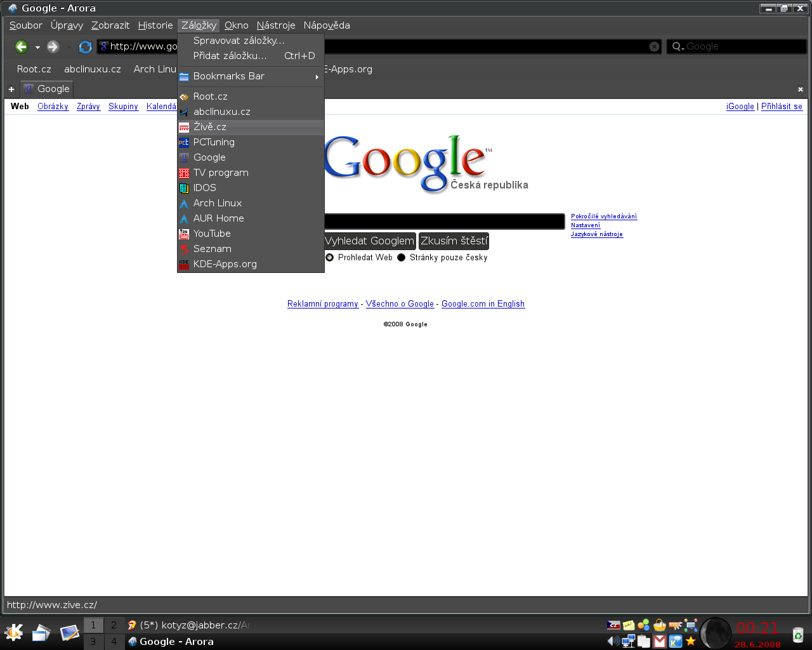
Task: Expand the Bookmarks Bar submenu
Action: (251, 76)
